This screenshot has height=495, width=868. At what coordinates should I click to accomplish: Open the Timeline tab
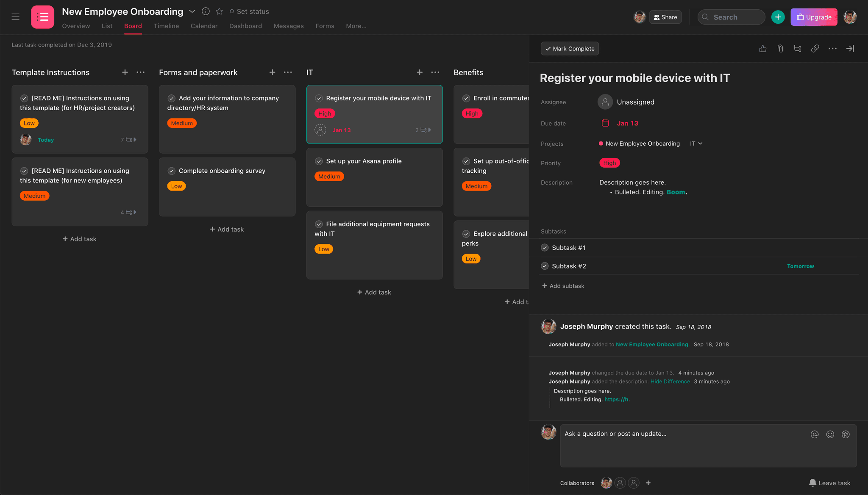tap(166, 26)
